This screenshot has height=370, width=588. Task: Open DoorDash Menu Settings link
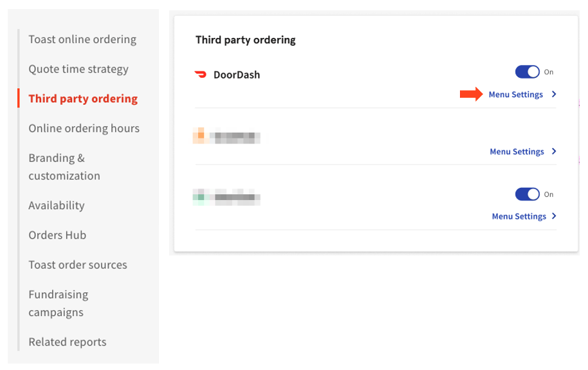pyautogui.click(x=516, y=95)
